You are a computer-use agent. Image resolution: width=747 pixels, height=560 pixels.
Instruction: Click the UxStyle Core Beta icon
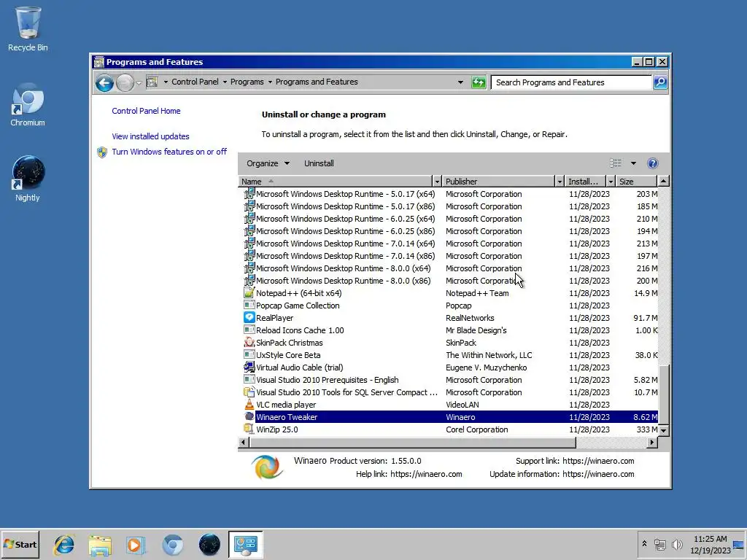(249, 355)
